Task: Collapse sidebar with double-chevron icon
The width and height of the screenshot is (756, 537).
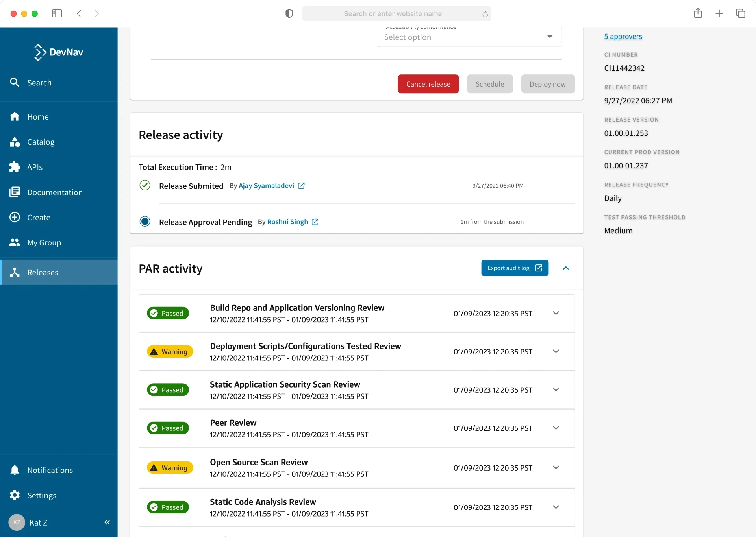Action: (107, 522)
